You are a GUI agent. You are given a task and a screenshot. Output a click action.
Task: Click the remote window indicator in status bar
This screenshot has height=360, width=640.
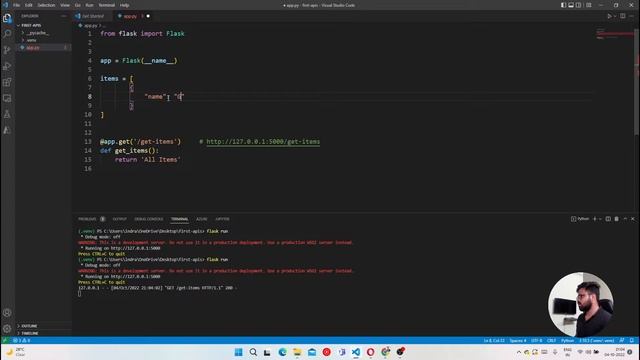tap(4, 340)
